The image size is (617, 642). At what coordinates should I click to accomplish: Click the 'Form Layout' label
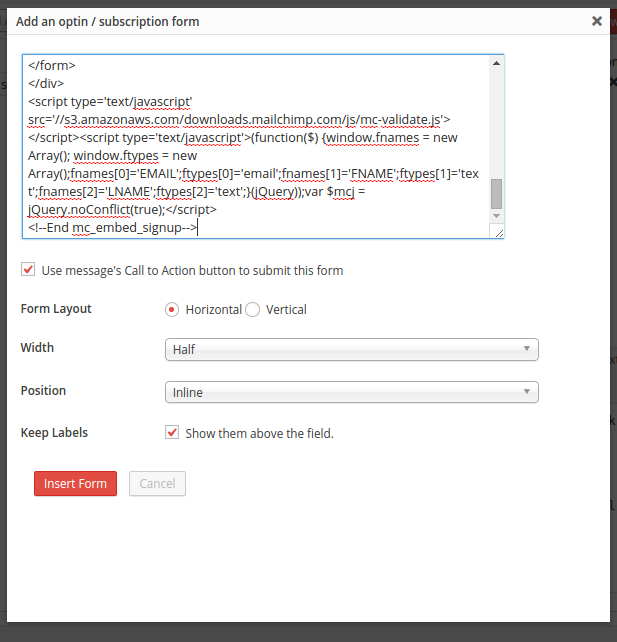coord(56,309)
